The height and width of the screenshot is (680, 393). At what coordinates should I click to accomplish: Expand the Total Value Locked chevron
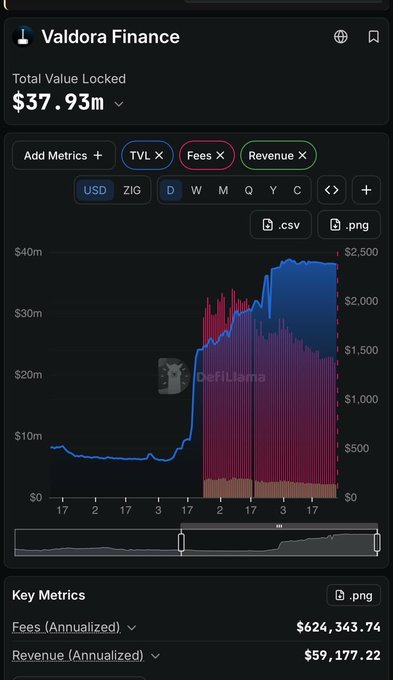pyautogui.click(x=119, y=104)
